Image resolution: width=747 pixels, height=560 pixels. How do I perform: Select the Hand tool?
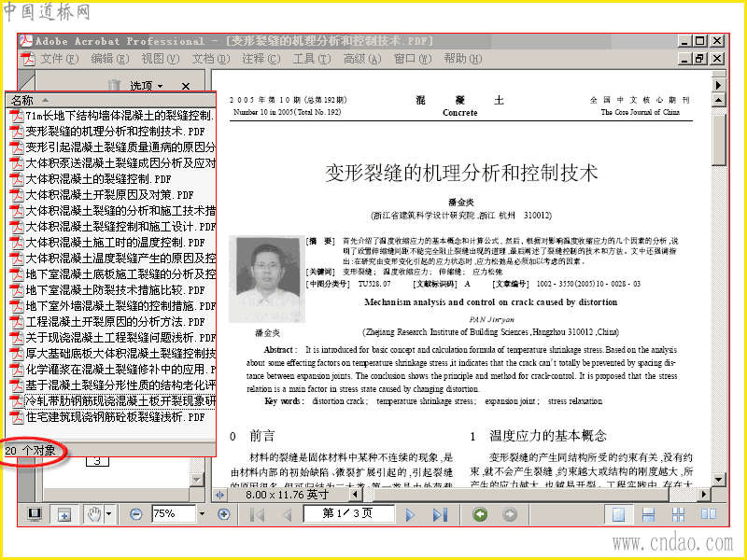tap(94, 514)
